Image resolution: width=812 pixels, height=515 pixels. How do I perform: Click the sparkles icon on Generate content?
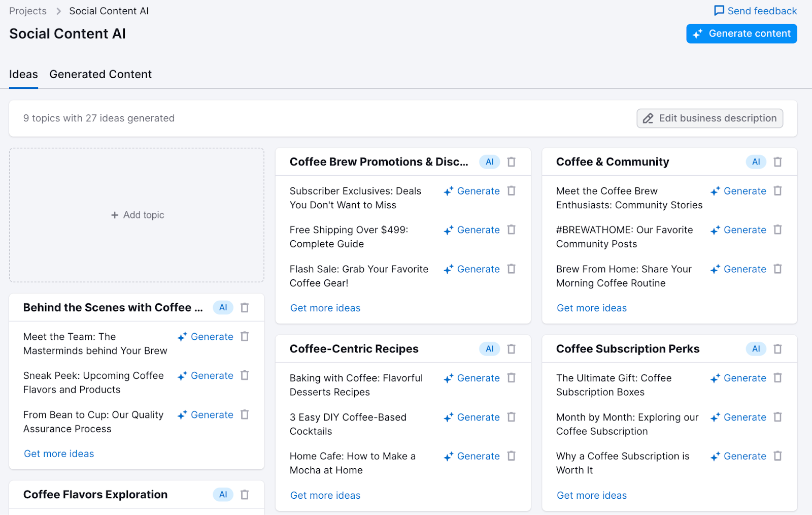click(698, 34)
